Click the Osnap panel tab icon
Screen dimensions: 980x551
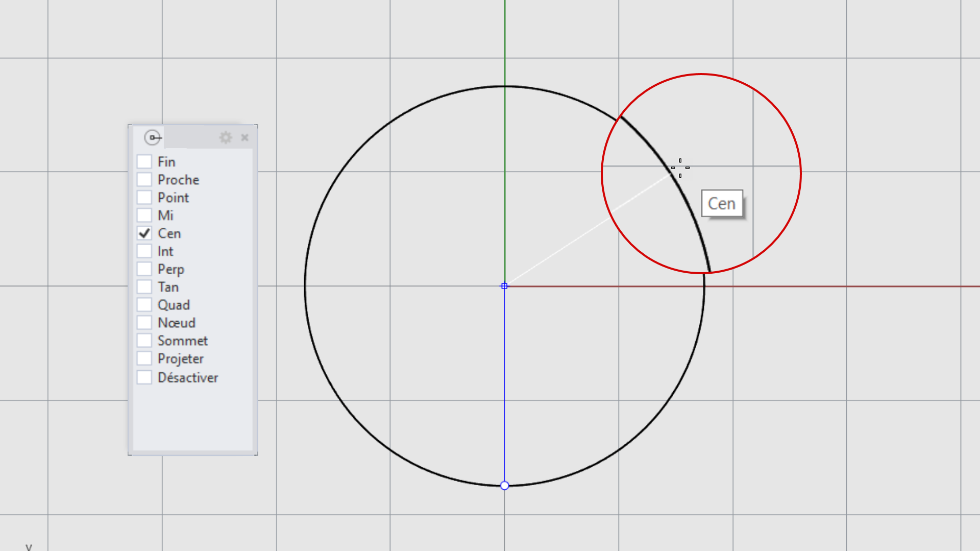click(x=152, y=137)
